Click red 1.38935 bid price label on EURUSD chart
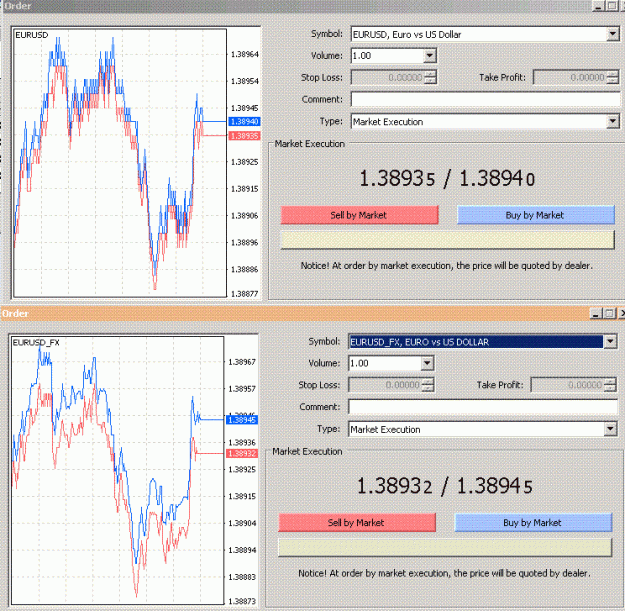This screenshot has width=625, height=611. point(244,136)
